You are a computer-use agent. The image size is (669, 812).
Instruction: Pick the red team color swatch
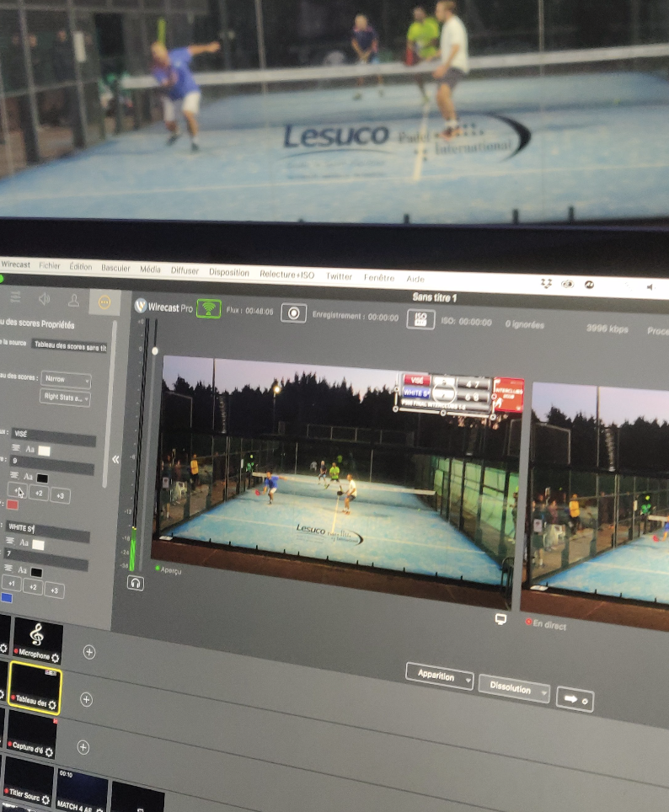click(x=13, y=505)
